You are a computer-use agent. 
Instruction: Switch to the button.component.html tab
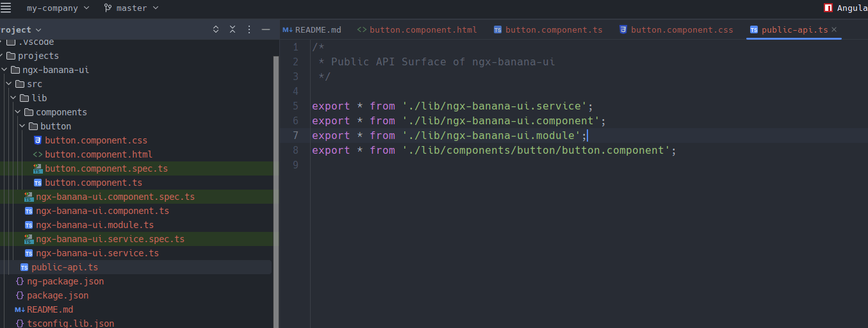[x=417, y=29]
